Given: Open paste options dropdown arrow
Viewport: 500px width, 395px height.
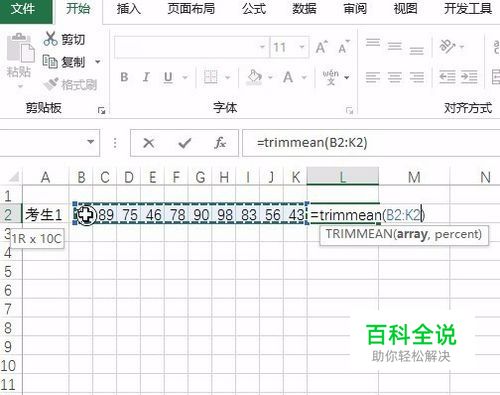Looking at the screenshot, I should 20,86.
